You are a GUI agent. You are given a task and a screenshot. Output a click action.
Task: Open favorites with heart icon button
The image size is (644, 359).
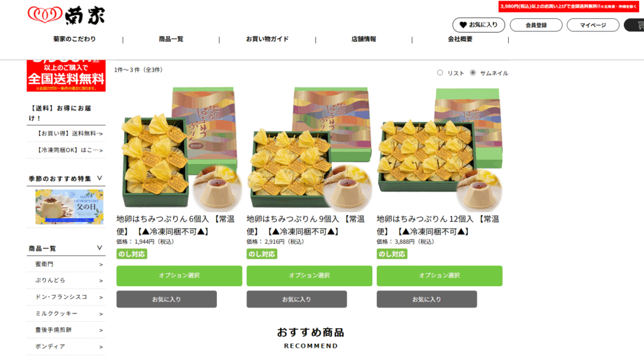[x=479, y=25]
